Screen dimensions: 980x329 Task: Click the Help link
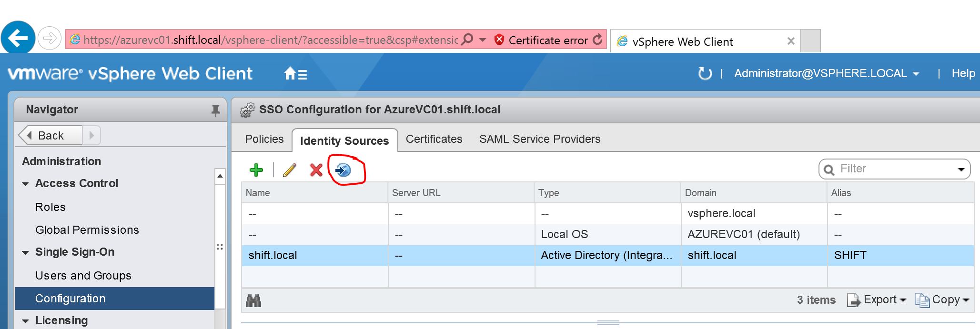[963, 73]
